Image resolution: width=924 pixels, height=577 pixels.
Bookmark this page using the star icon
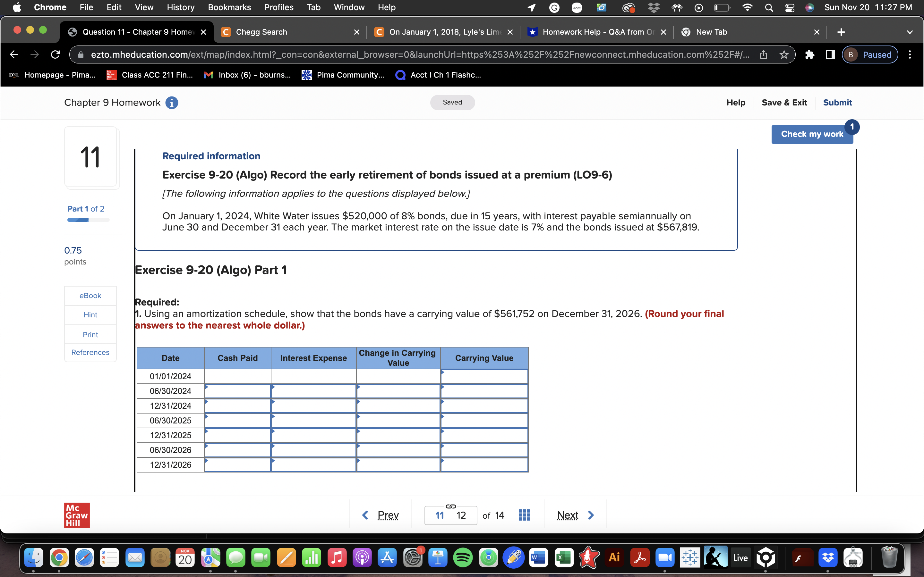coord(784,54)
